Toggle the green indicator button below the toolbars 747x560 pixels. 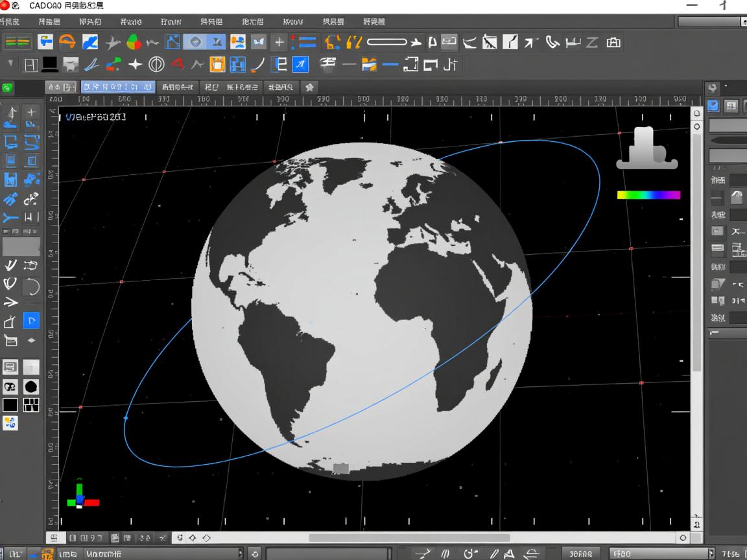coord(7,87)
